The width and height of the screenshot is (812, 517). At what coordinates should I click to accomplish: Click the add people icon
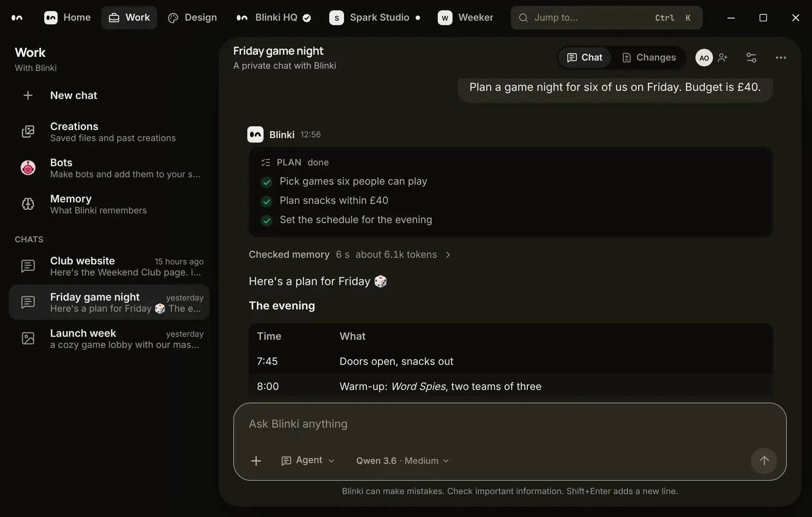pyautogui.click(x=723, y=57)
